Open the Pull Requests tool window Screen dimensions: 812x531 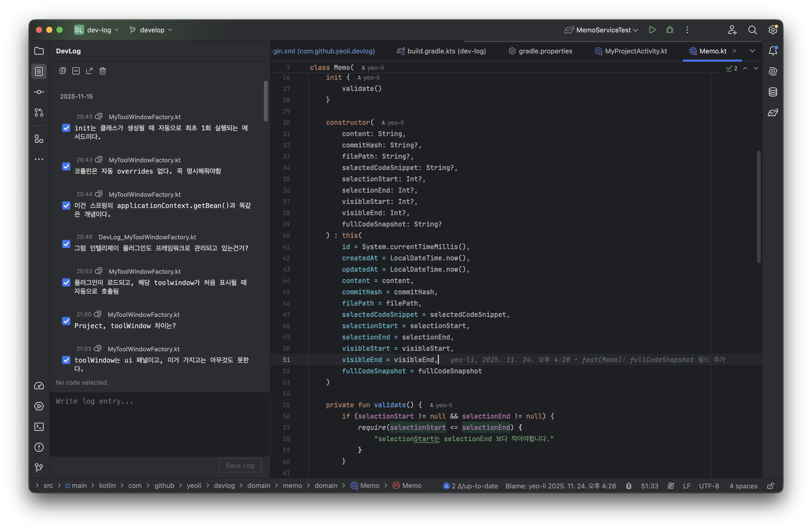point(39,113)
